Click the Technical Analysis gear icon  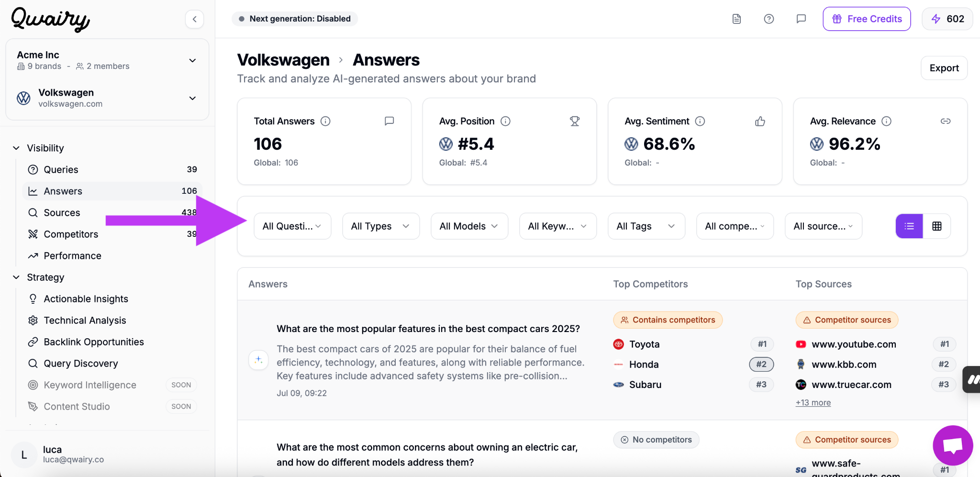[33, 321]
